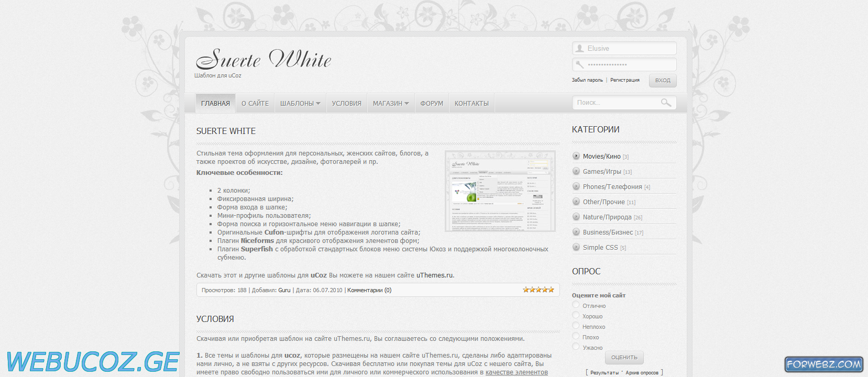The width and height of the screenshot is (868, 377).
Task: Open the uThemes.ru link after Скачать
Action: pos(434,275)
